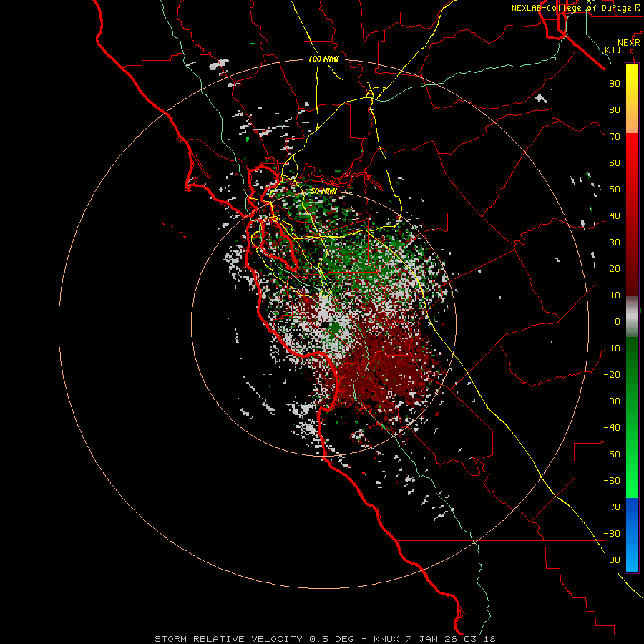Screen dimensions: 644x644
Task: Click the 0 value on velocity scale
Action: click(x=618, y=322)
